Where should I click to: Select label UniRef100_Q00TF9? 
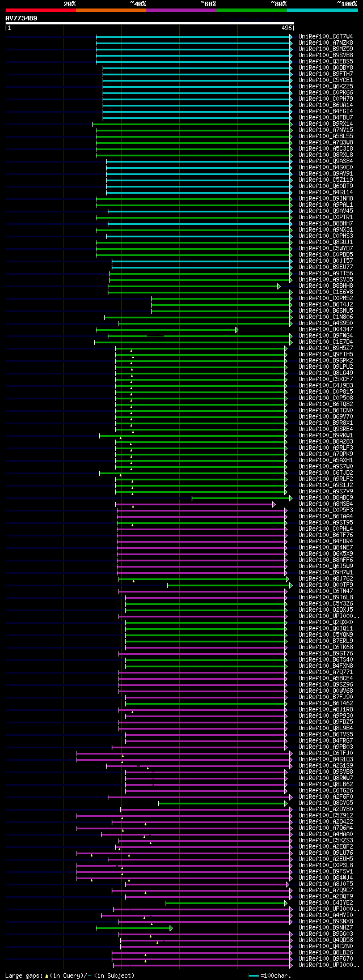(326, 585)
